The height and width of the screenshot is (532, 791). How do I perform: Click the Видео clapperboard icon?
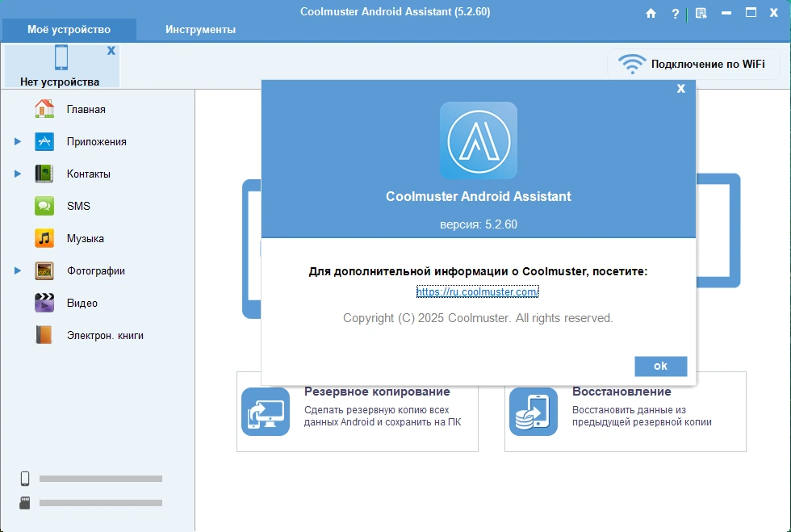pos(44,303)
